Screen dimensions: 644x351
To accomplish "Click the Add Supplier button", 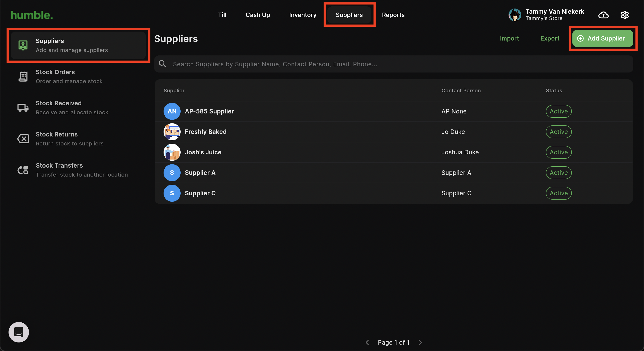I will pos(603,38).
